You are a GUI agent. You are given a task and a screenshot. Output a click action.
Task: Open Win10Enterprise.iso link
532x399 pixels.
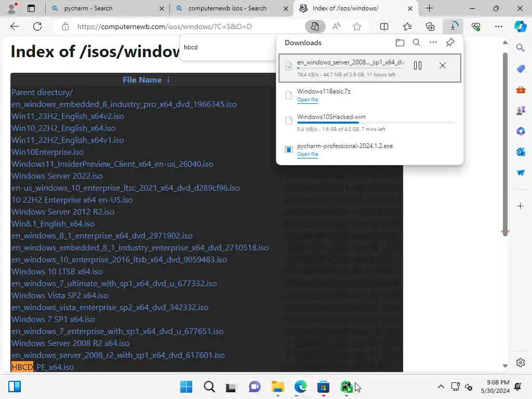pyautogui.click(x=47, y=152)
